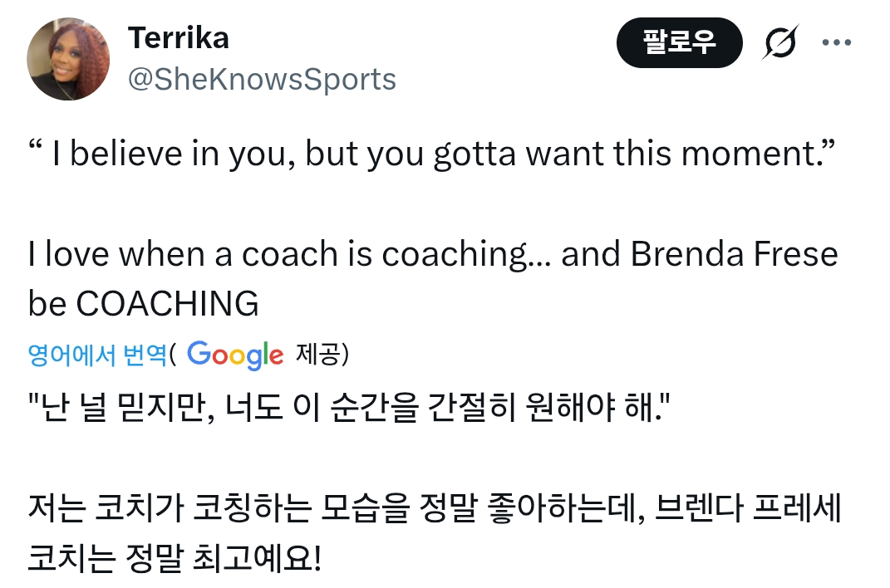Click the 팔로우 follow button

679,43
